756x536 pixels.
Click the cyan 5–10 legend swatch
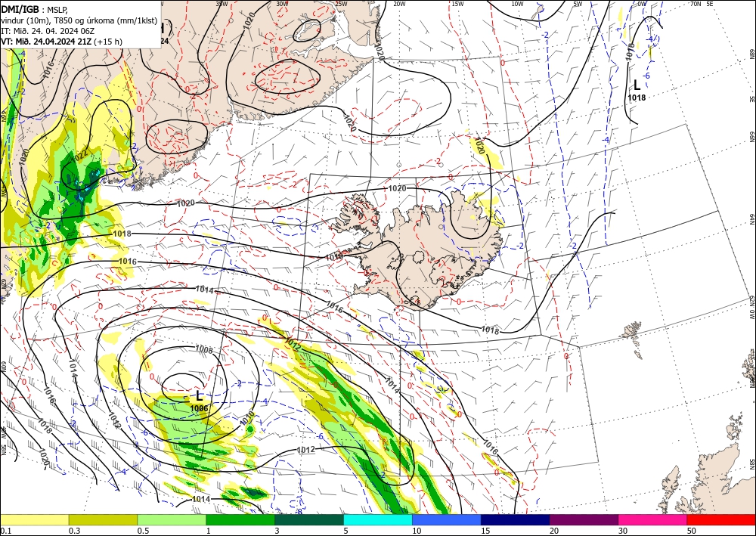[378, 519]
